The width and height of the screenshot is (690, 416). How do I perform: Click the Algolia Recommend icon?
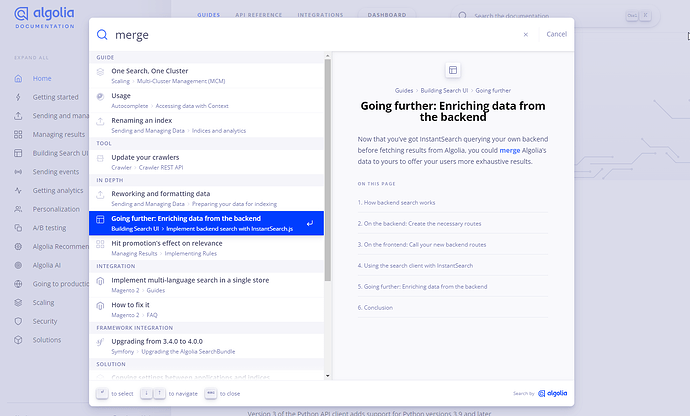pos(18,247)
